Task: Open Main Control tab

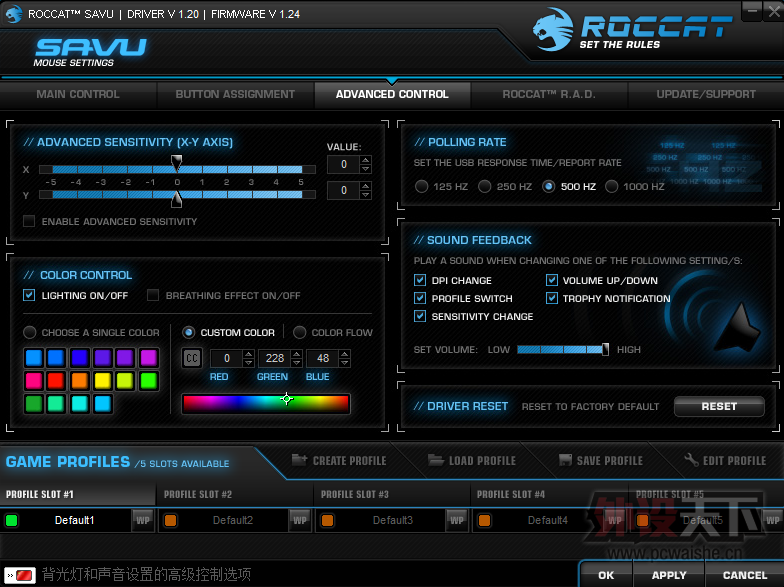Action: pyautogui.click(x=78, y=94)
